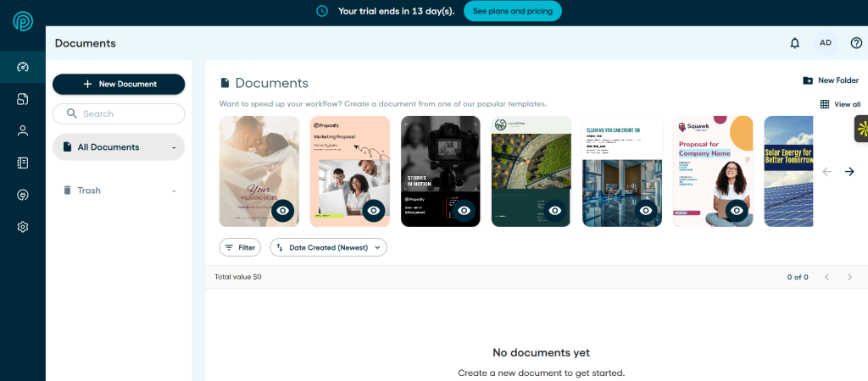Click the New Document button
This screenshot has height=381, width=868.
[x=119, y=84]
